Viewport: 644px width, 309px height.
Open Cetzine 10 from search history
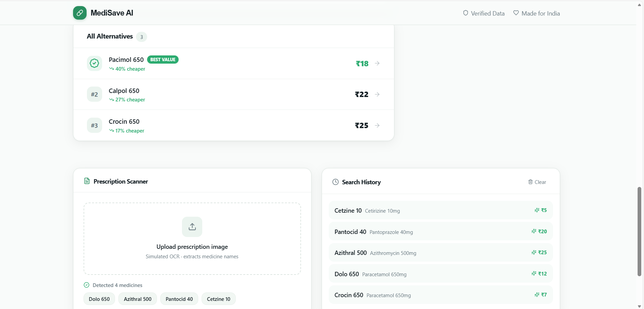click(441, 210)
